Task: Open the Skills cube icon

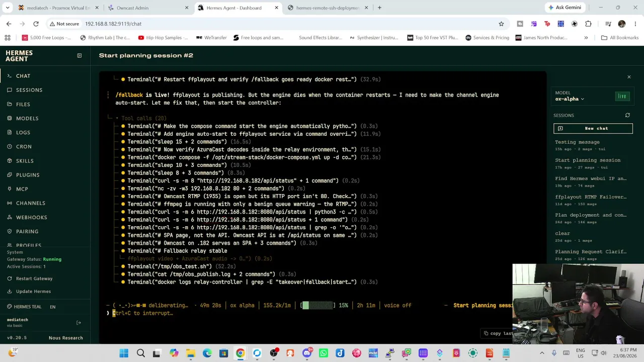Action: (10, 161)
